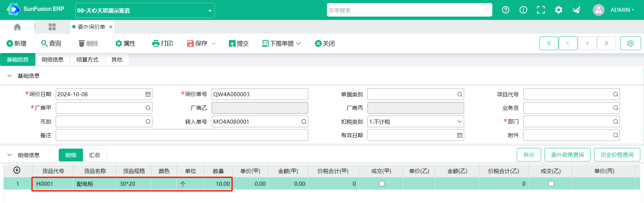This screenshot has width=644, height=203.
Task: Collapse the 基础信息 section
Action: [9, 76]
